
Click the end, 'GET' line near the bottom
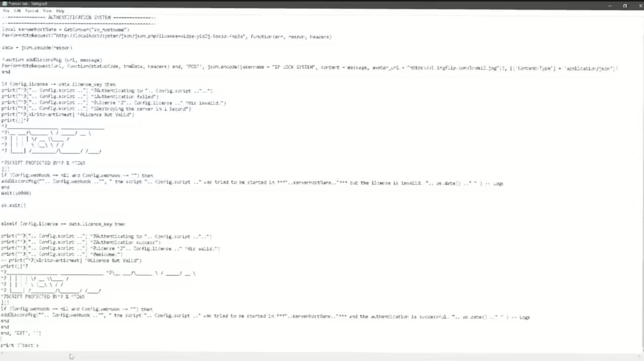[20, 333]
